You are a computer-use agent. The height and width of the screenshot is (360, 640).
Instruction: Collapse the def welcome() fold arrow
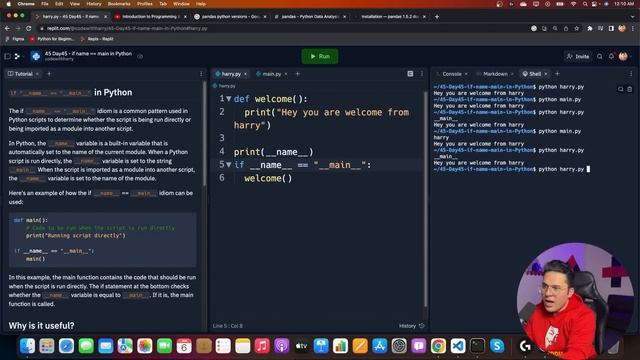[x=229, y=99]
